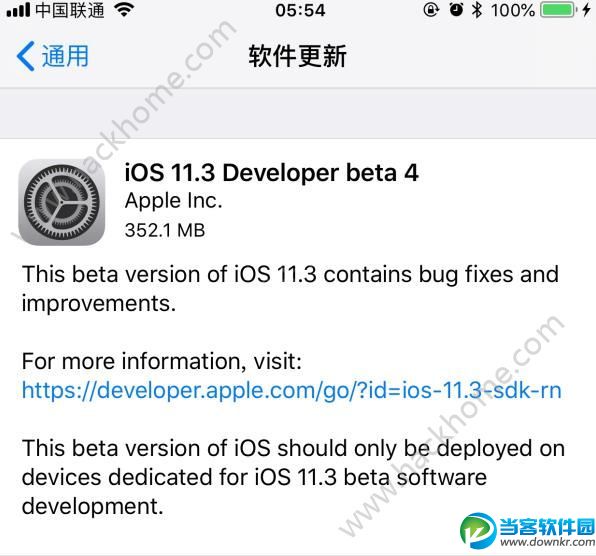Image resolution: width=596 pixels, height=556 pixels.
Task: Tap the blue back chevron arrow
Action: pos(26,56)
